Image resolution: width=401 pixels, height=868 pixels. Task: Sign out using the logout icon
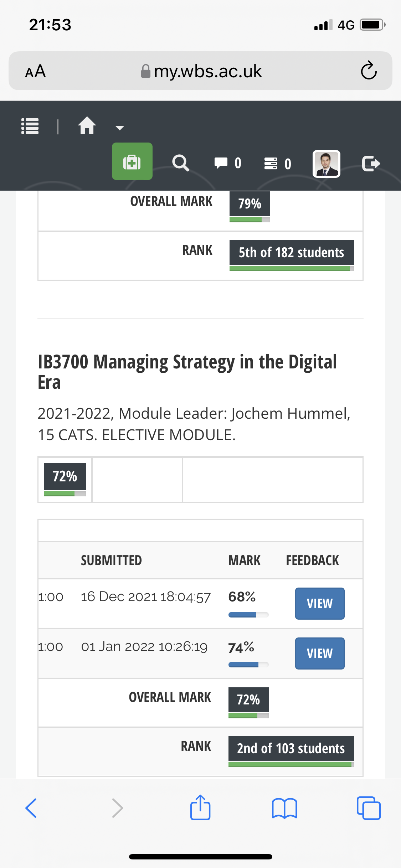(371, 164)
